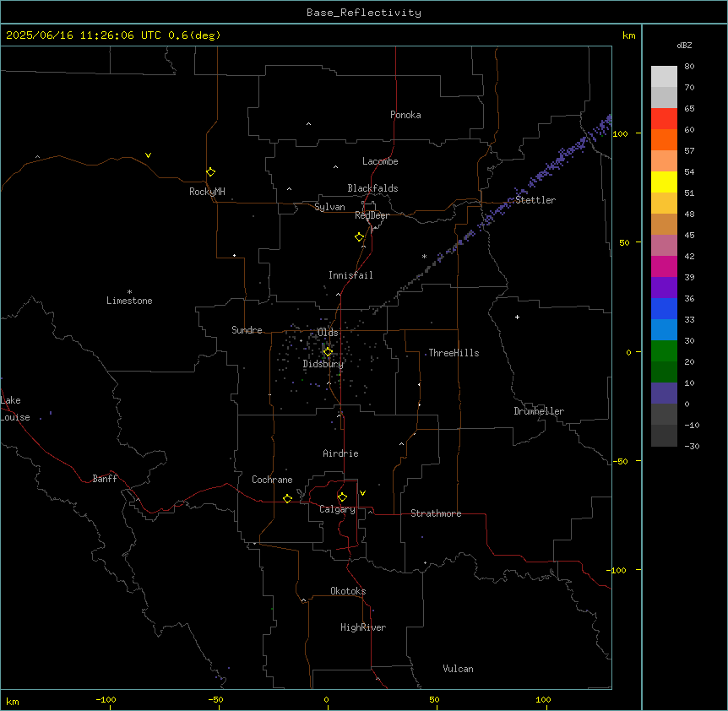The image size is (728, 711).
Task: Click the km unit label at top right
Action: click(x=629, y=35)
